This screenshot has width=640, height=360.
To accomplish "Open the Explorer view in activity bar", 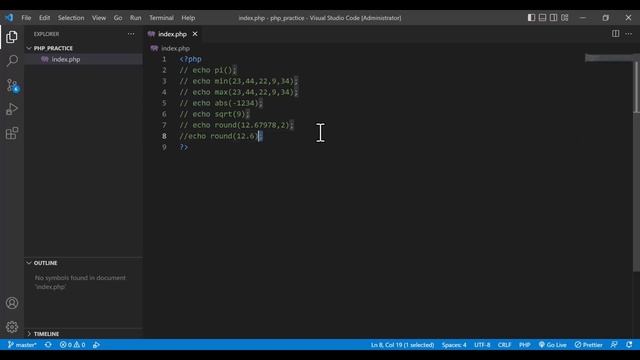I will pos(12,37).
